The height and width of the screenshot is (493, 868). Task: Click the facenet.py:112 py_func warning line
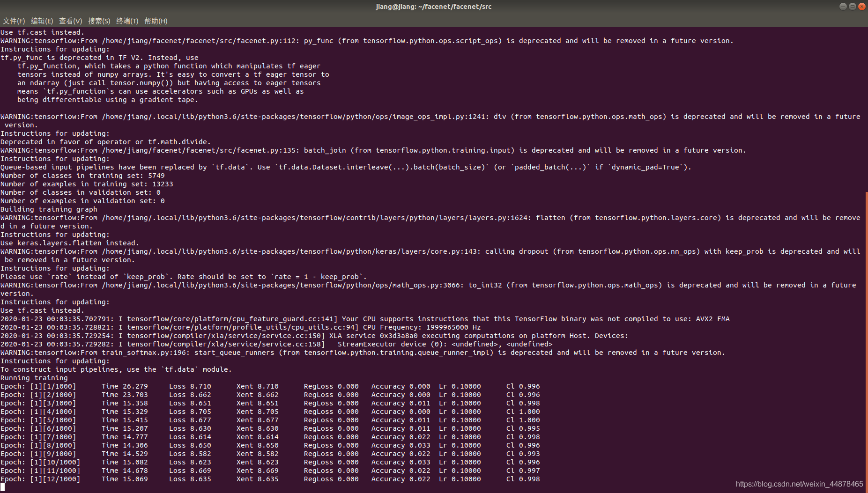click(x=367, y=41)
